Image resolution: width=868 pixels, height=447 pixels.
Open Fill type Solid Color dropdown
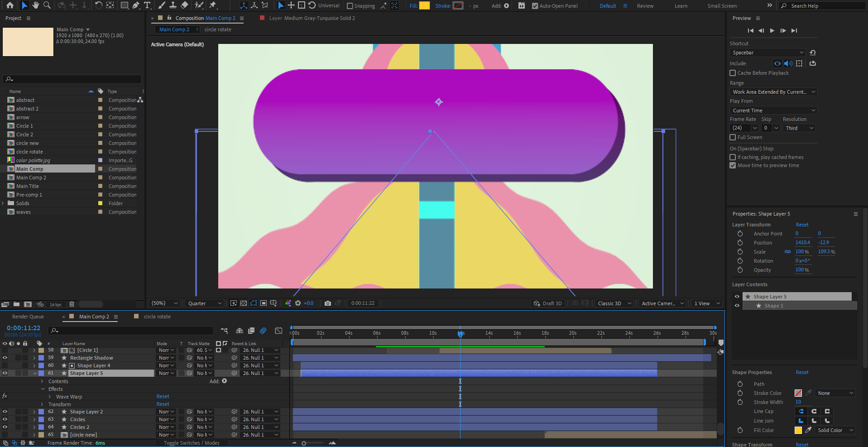(835, 430)
